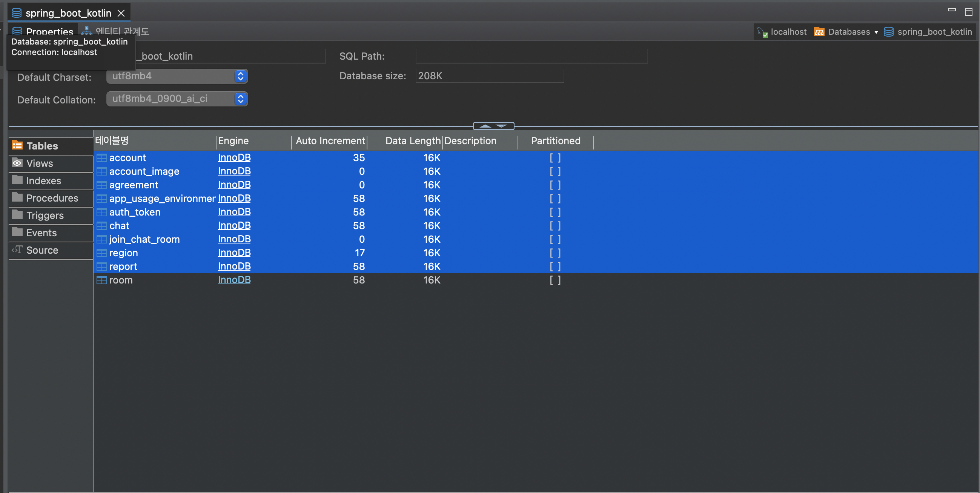980x493 pixels.
Task: Open the Views section icon
Action: pyautogui.click(x=17, y=163)
